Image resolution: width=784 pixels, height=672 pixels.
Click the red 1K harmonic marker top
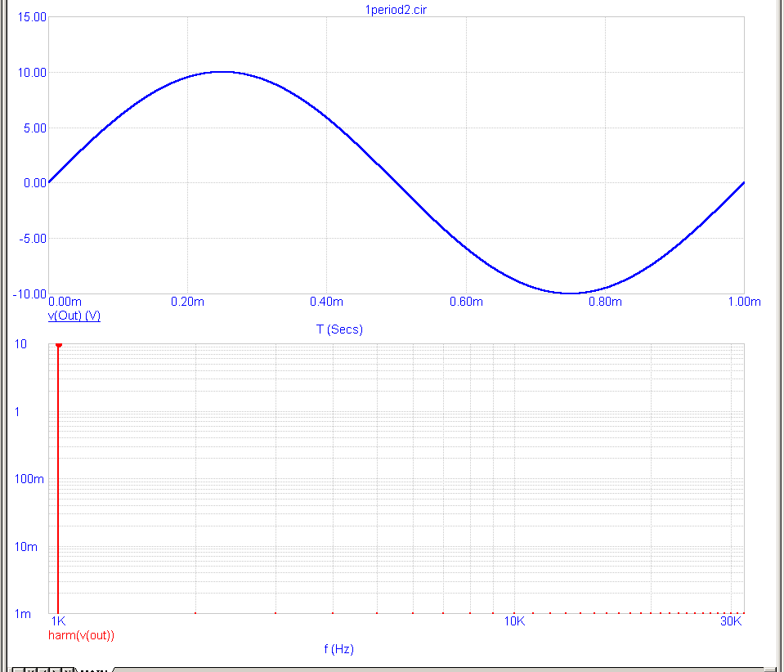tap(59, 345)
